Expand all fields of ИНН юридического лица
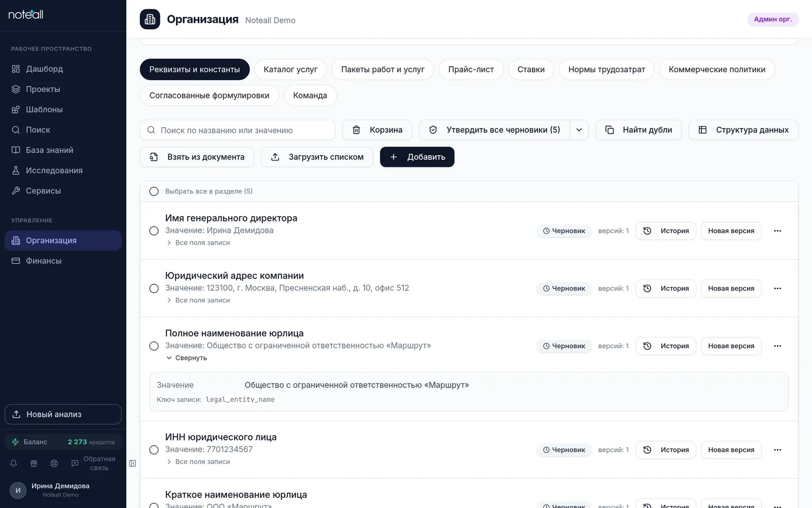812x508 pixels. point(198,462)
